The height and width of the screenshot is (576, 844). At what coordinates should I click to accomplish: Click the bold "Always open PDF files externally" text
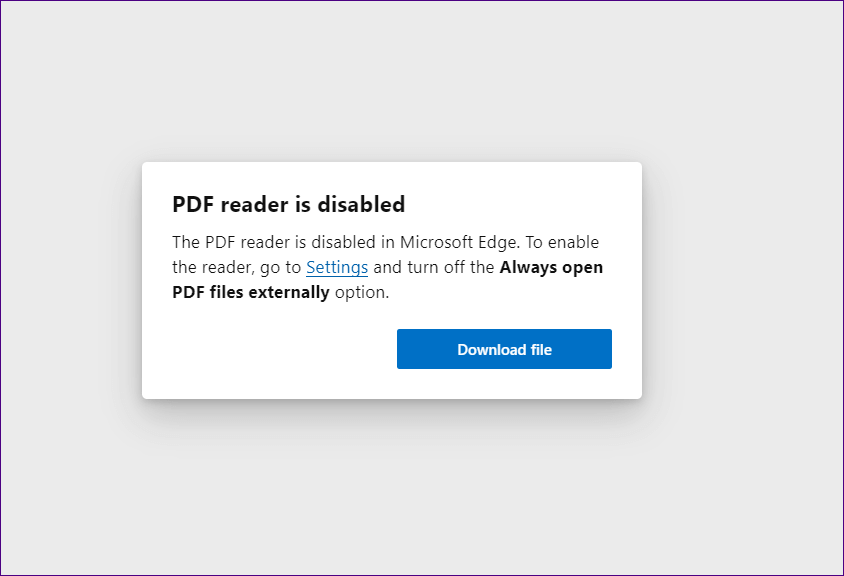click(550, 267)
